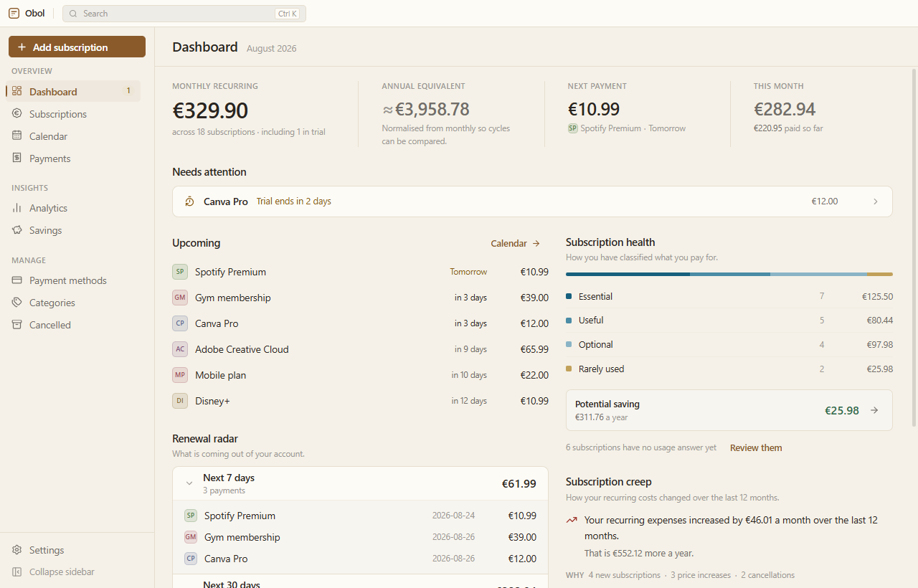Image resolution: width=918 pixels, height=588 pixels.
Task: Click the Dashboard grid icon in sidebar
Action: pos(17,91)
